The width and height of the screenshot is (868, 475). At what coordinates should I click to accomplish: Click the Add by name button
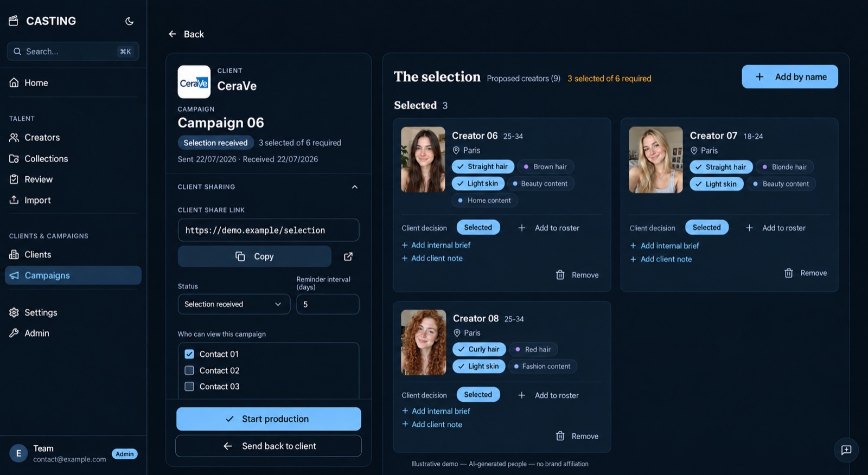(790, 77)
